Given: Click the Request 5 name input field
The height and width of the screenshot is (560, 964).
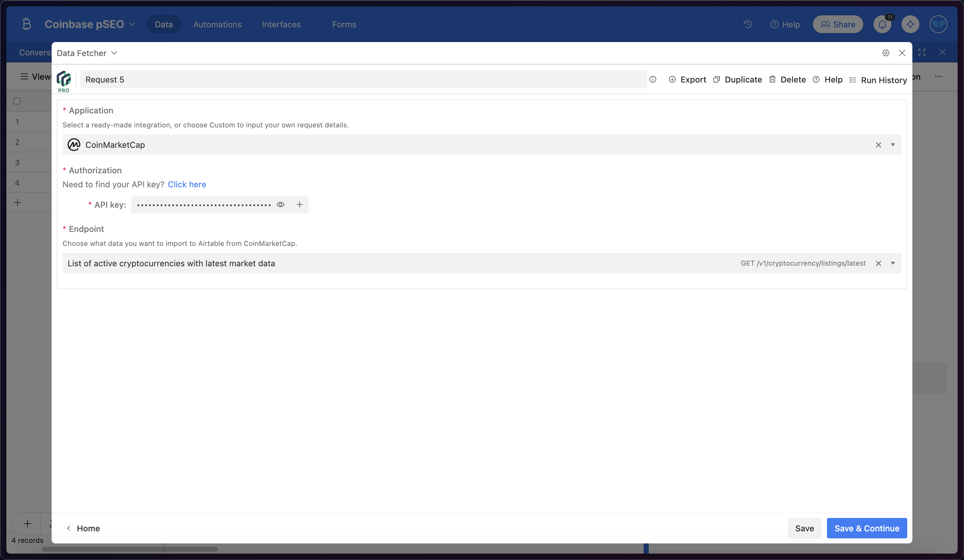Looking at the screenshot, I should [x=363, y=80].
